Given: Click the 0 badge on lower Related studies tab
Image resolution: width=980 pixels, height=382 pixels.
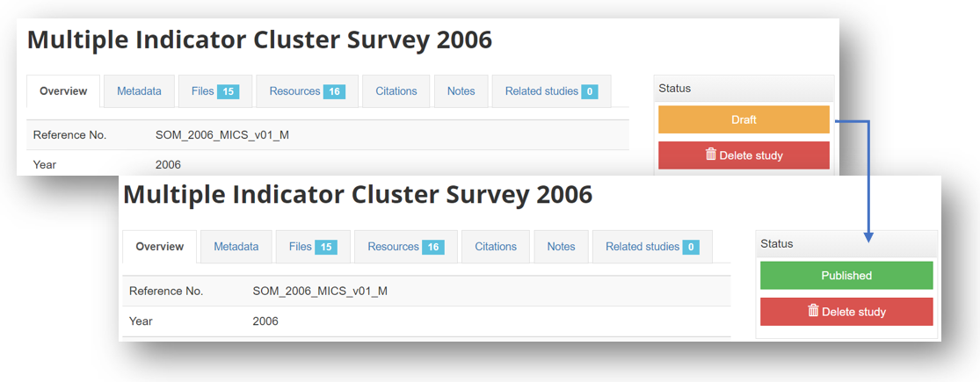Looking at the screenshot, I should [x=691, y=247].
